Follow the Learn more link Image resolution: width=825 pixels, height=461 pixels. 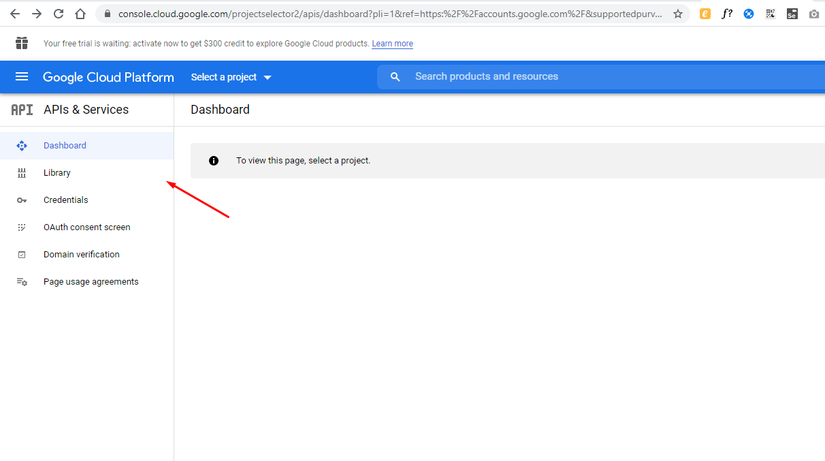click(393, 44)
